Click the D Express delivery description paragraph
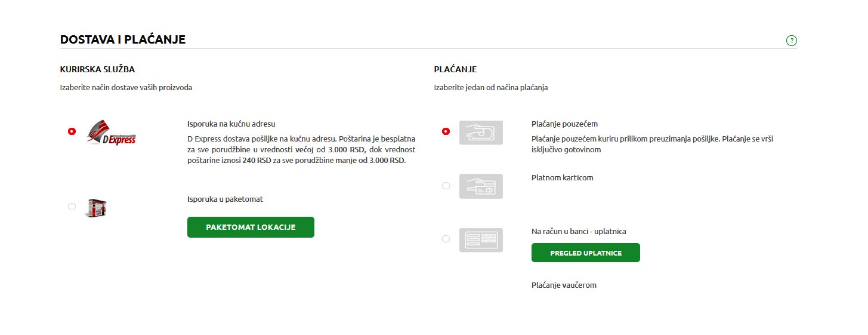Screen dimensions: 868x335 click(x=301, y=150)
